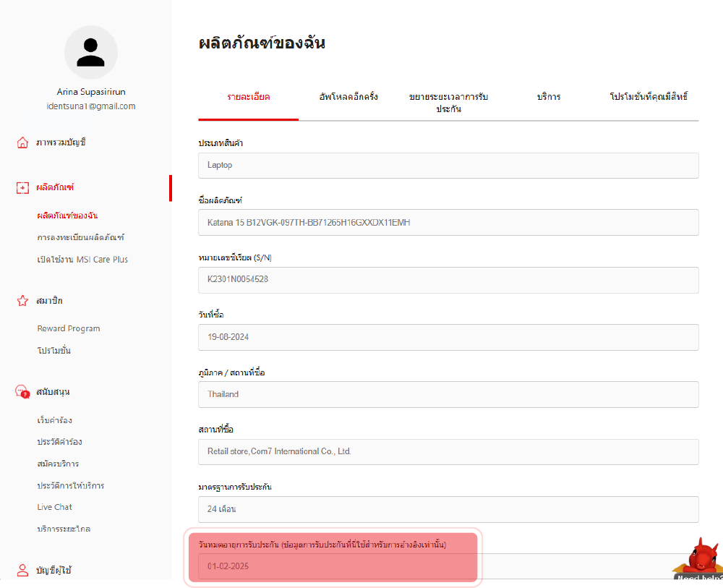Open ประวัติคำร้อง link

coord(59,442)
